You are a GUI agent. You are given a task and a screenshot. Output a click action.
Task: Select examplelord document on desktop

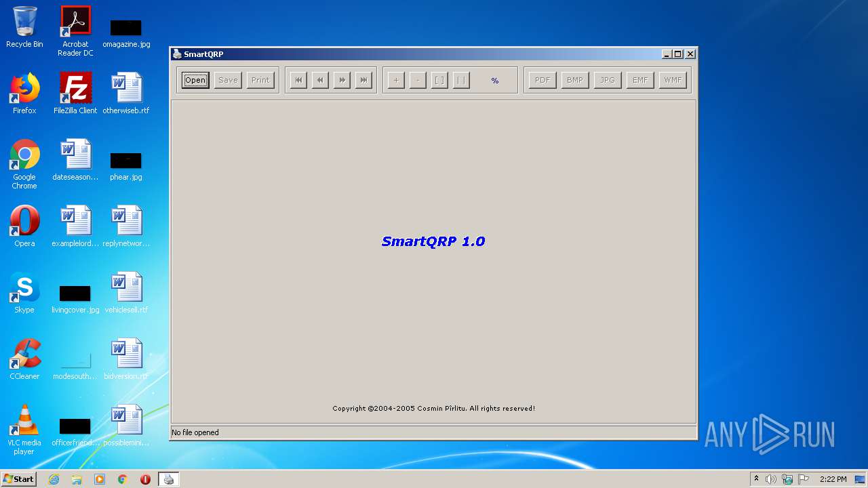click(x=75, y=227)
